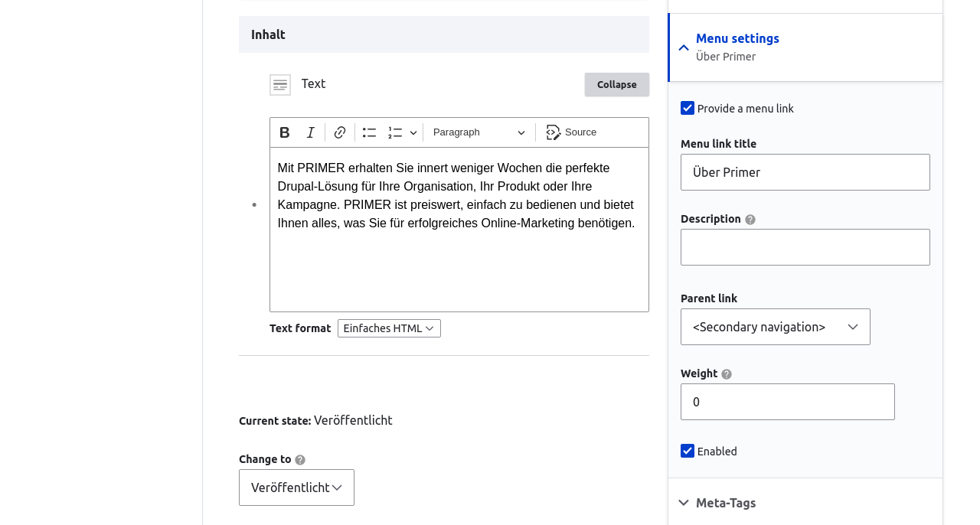Focus the Weight input field
The height and width of the screenshot is (525, 980).
pyautogui.click(x=788, y=402)
